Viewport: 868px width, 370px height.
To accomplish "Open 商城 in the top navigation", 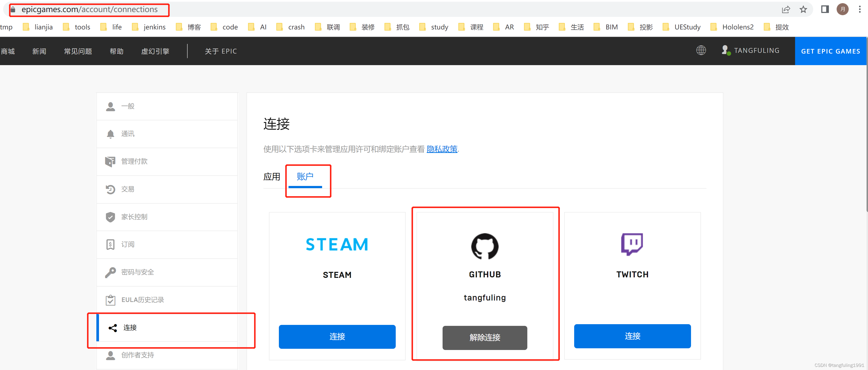I will [x=8, y=51].
